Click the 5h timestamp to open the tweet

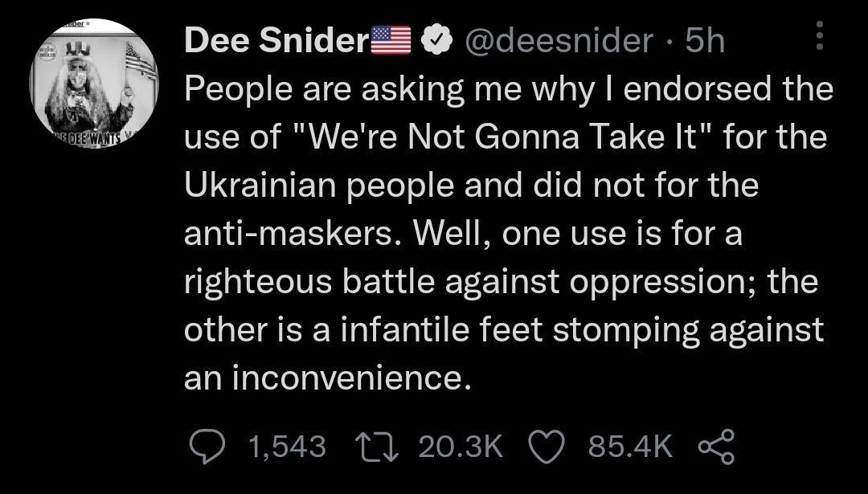point(703,40)
